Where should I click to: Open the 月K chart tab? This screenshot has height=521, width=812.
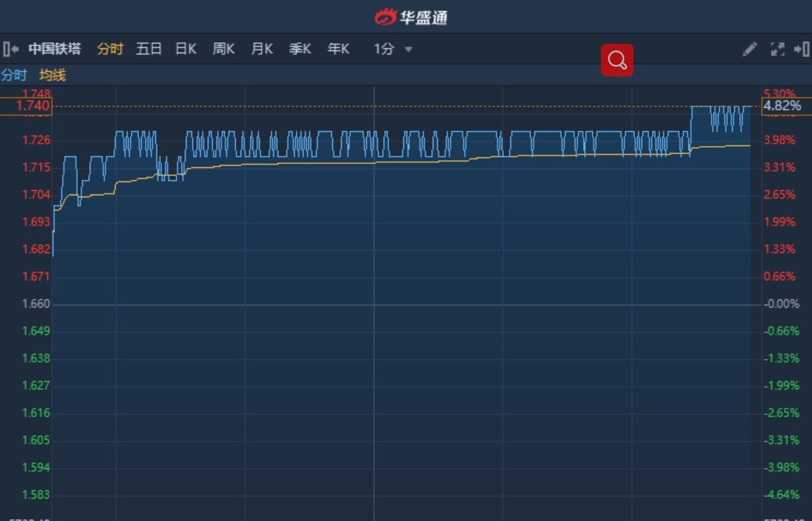click(x=262, y=49)
